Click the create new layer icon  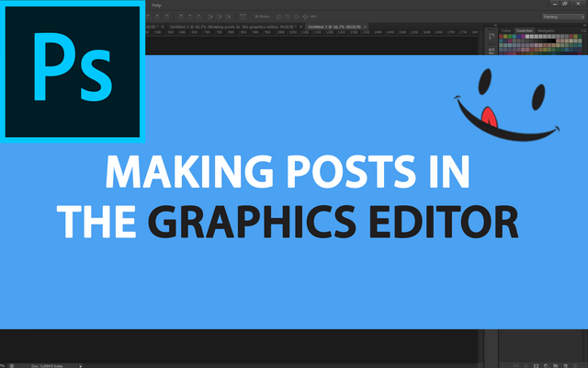(566, 366)
